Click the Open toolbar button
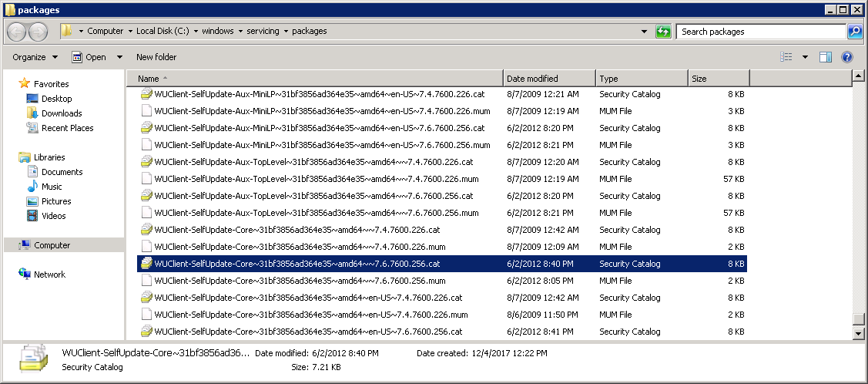 click(x=89, y=57)
